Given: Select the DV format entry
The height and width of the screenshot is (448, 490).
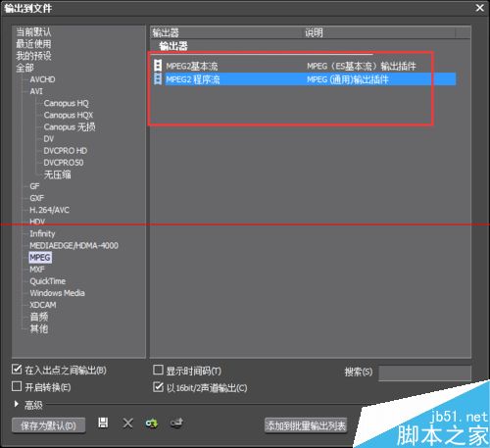Looking at the screenshot, I should (49, 139).
